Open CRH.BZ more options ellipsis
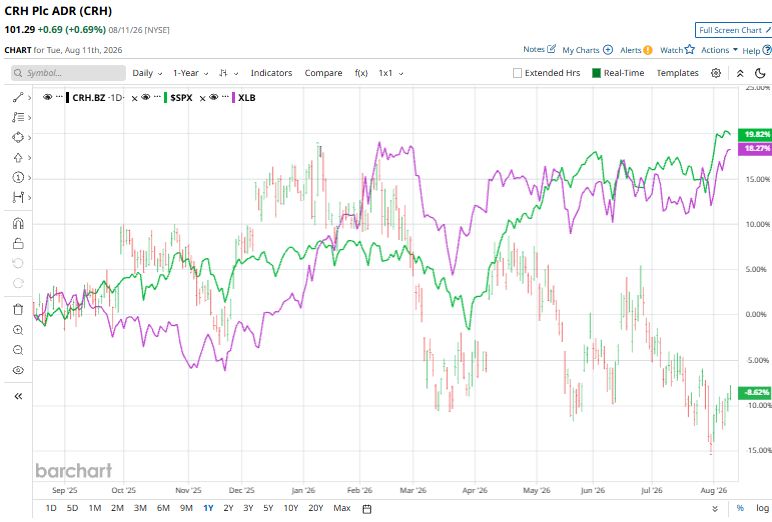 point(59,97)
